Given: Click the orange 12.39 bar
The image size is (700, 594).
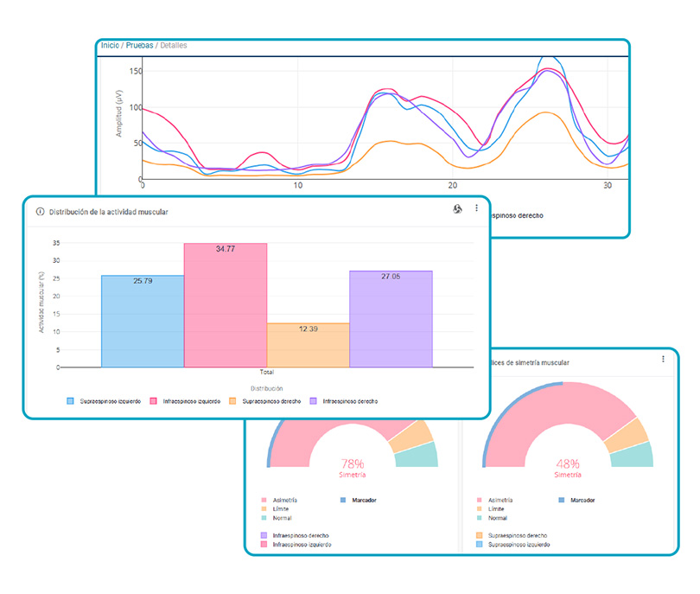Looking at the screenshot, I should (308, 346).
